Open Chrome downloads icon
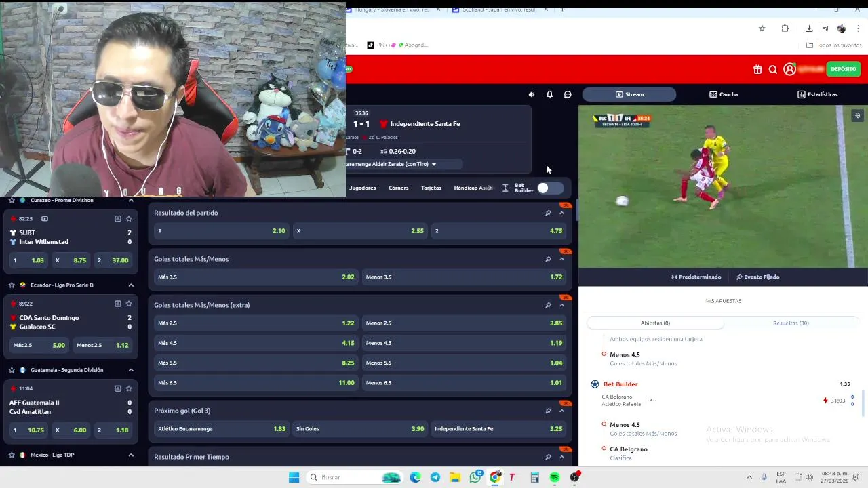868x488 pixels. tap(809, 28)
